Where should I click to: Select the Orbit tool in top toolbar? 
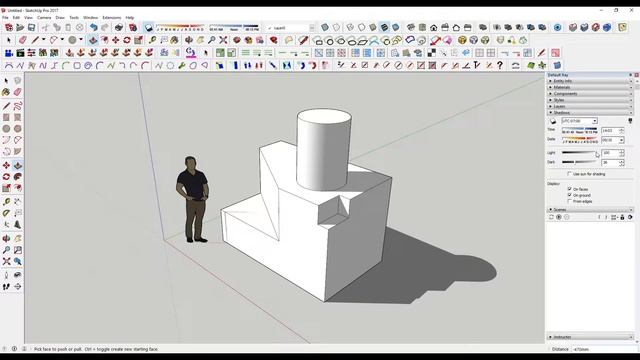point(189,40)
